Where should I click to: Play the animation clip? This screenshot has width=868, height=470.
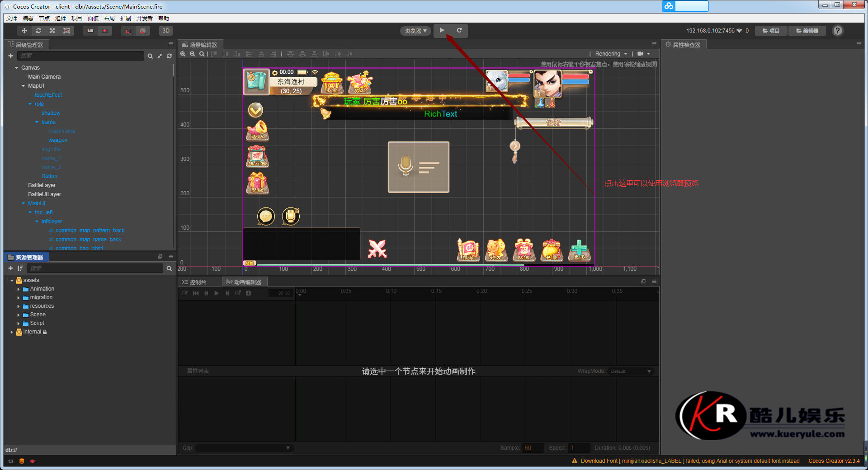[217, 293]
